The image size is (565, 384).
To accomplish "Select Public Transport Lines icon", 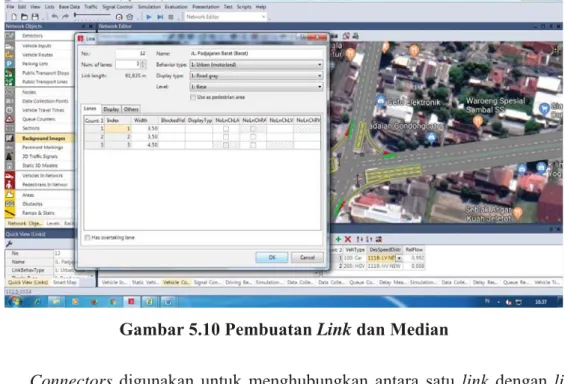I will click(9, 82).
